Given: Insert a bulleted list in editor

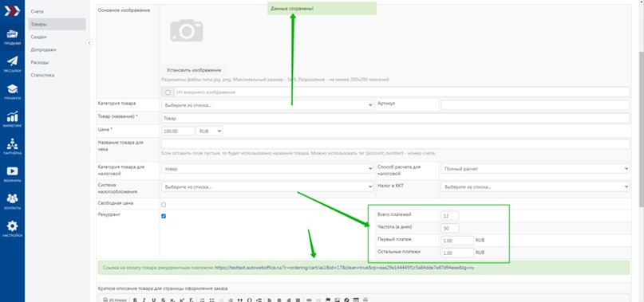Looking at the screenshot, I should (211, 300).
